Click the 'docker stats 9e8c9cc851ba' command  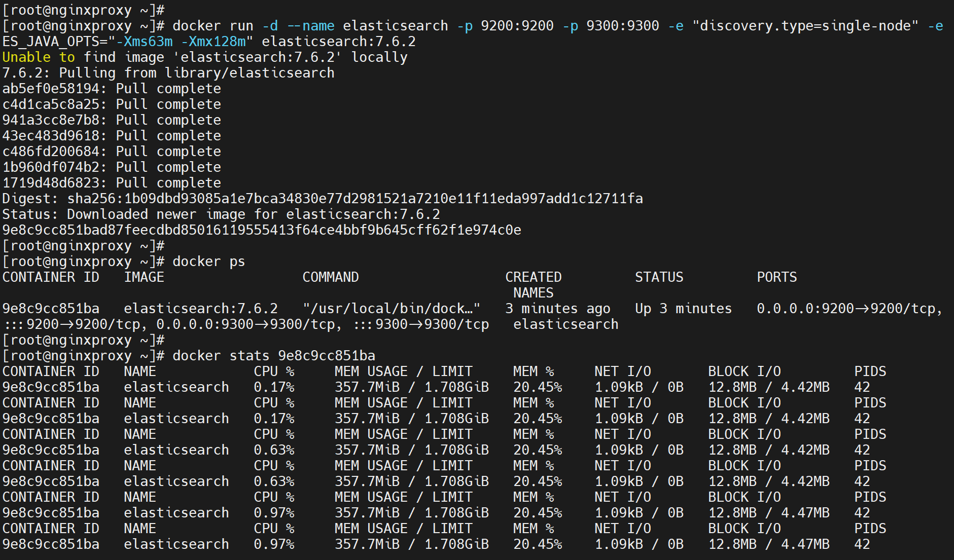(x=273, y=356)
